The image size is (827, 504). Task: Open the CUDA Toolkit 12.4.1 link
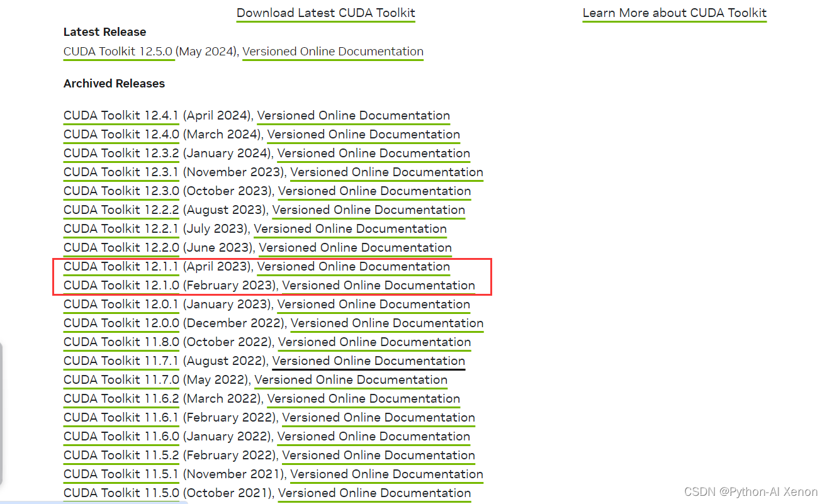click(x=121, y=116)
